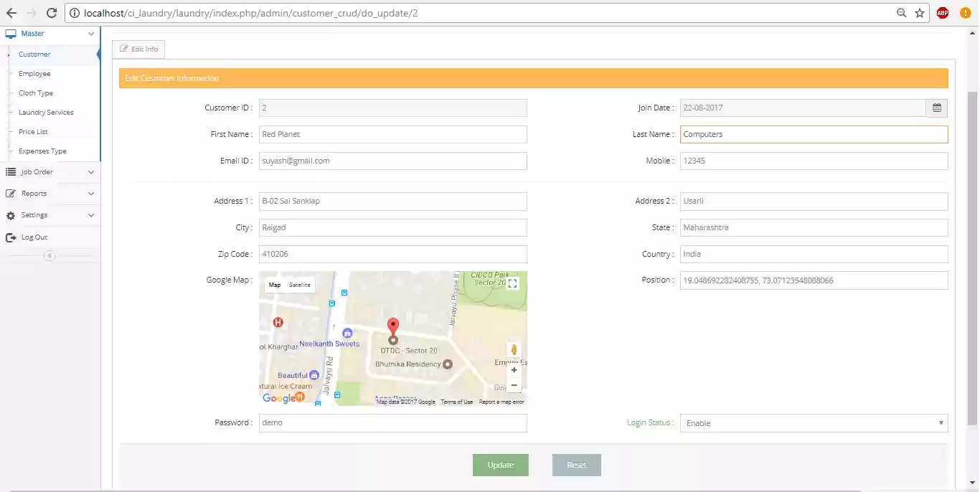The image size is (980, 492).
Task: Click the browser reload icon
Action: 50,12
